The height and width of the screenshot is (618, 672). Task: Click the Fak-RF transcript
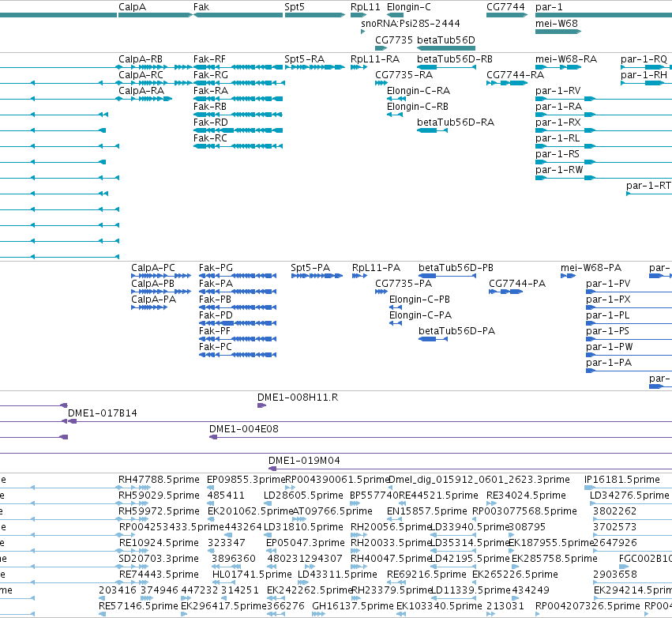tap(238, 67)
